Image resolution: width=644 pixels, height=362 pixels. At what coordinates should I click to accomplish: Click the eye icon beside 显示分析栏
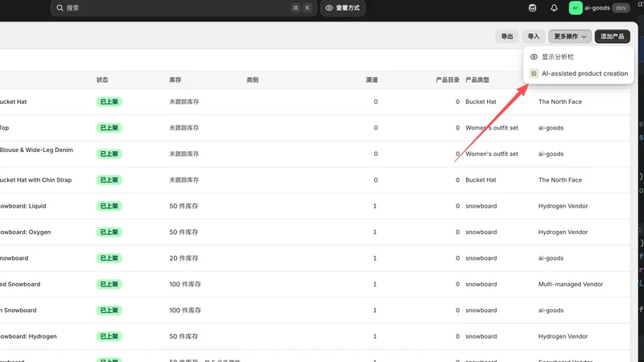[x=534, y=56]
